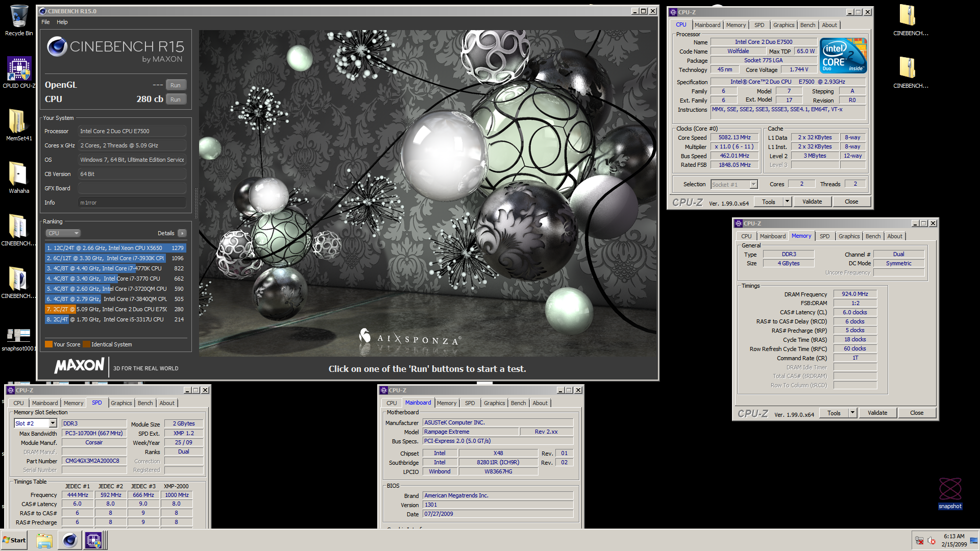Screen dimensions: 980x551
Task: Open Tools dropdown arrow in Memory CPU-Z window
Action: [x=852, y=413]
